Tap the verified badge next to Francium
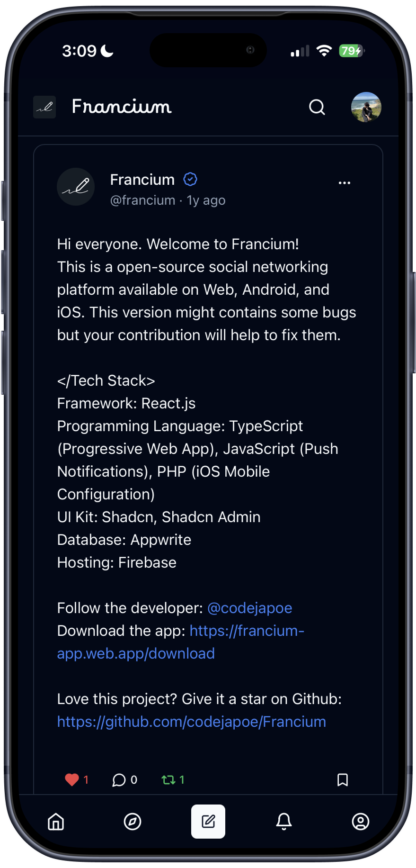This screenshot has height=868, width=416. 190,179
